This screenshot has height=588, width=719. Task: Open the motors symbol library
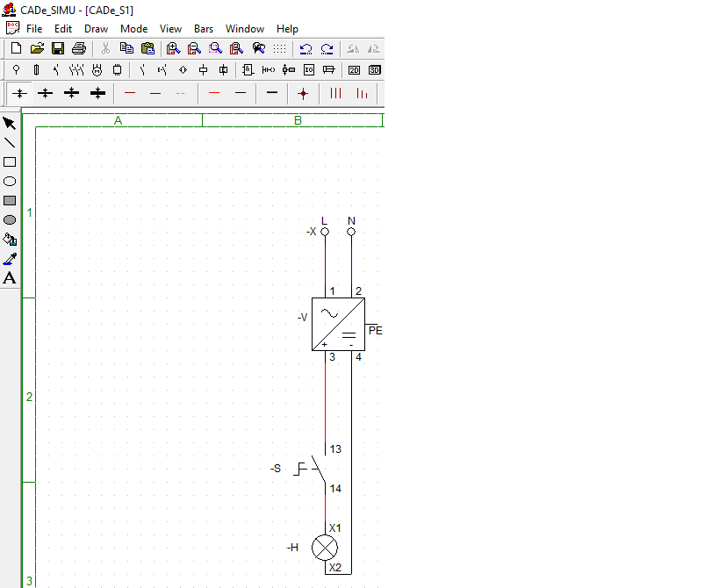(x=97, y=70)
